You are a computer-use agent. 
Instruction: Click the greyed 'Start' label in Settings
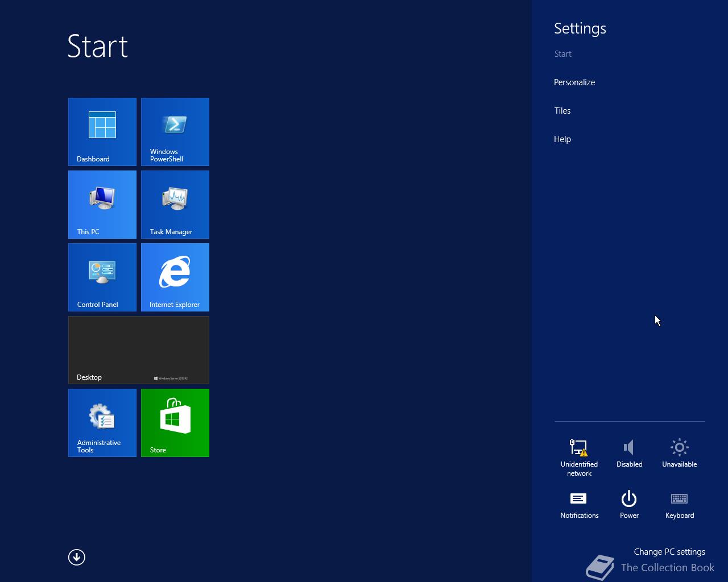[563, 54]
